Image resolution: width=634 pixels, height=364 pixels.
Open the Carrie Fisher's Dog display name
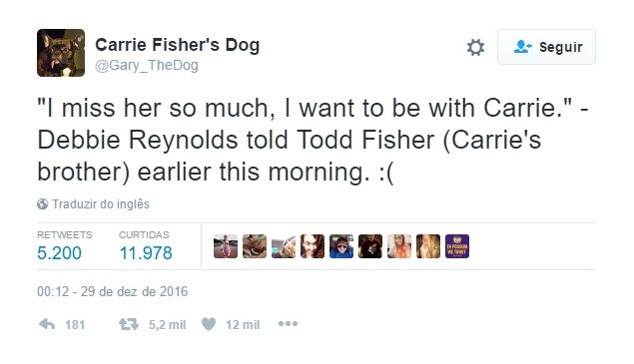177,45
